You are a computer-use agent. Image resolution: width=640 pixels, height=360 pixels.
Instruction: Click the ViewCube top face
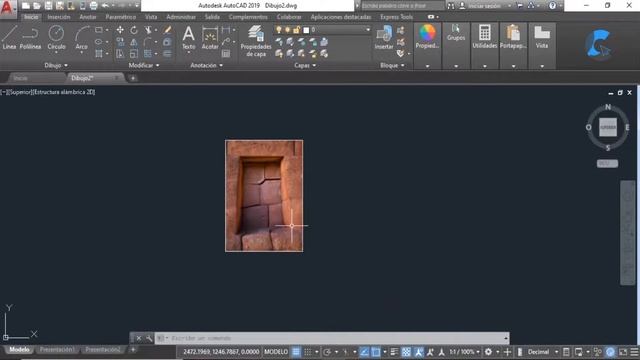[608, 127]
